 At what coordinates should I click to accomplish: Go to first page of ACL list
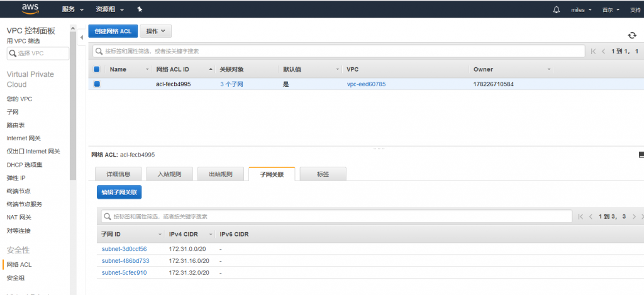pos(593,51)
